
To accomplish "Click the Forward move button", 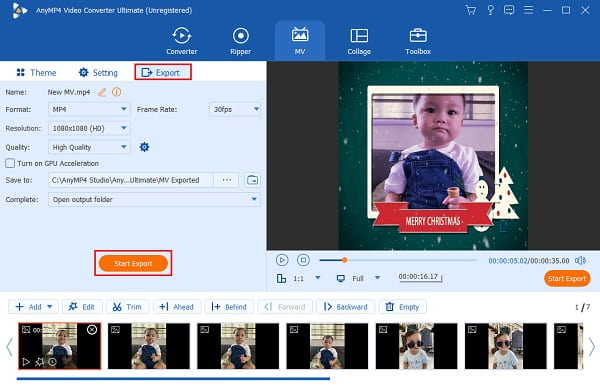I will click(285, 307).
